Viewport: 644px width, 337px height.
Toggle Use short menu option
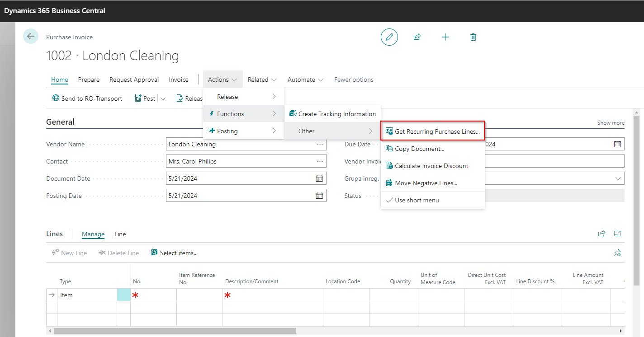pyautogui.click(x=433, y=200)
